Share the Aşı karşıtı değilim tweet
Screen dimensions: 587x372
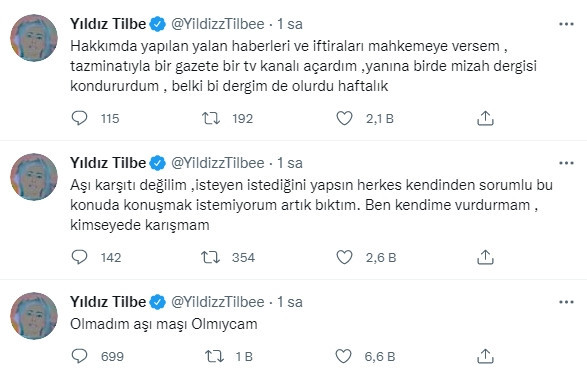[485, 257]
